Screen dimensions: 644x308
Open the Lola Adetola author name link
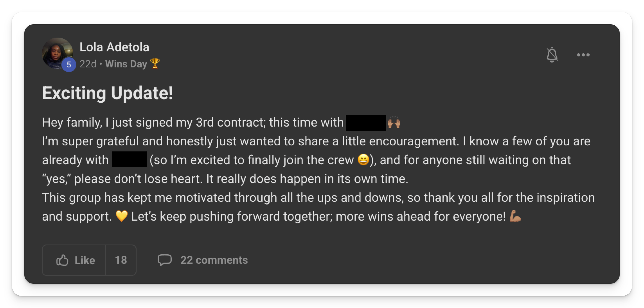click(114, 47)
